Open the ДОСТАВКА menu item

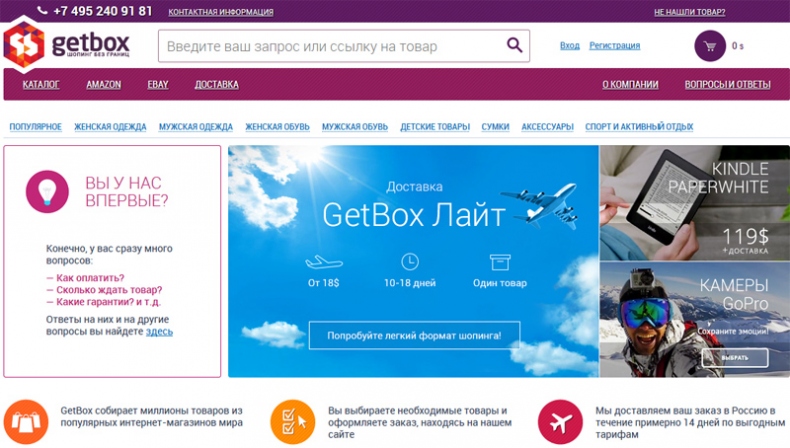click(217, 85)
